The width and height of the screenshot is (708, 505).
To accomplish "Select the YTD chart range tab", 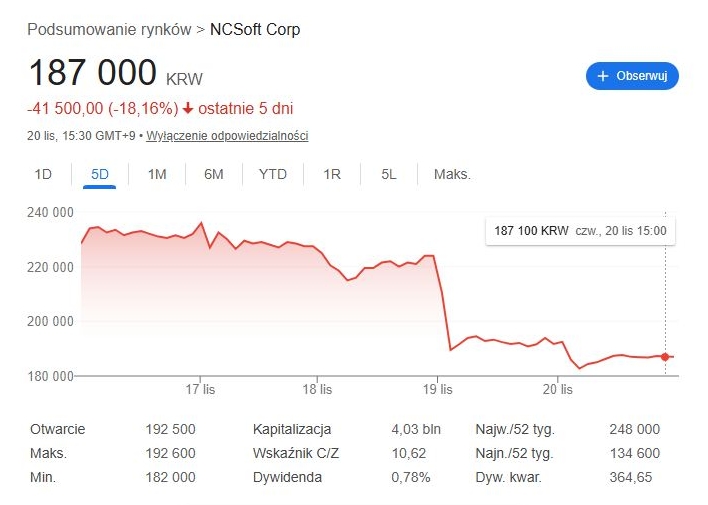I will click(272, 174).
